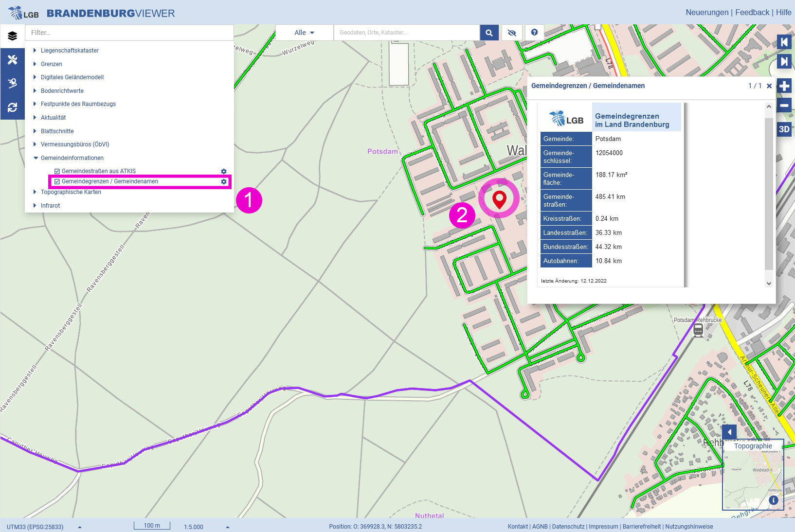This screenshot has width=795, height=532.
Task: Click the info icon on overview map
Action: click(773, 500)
